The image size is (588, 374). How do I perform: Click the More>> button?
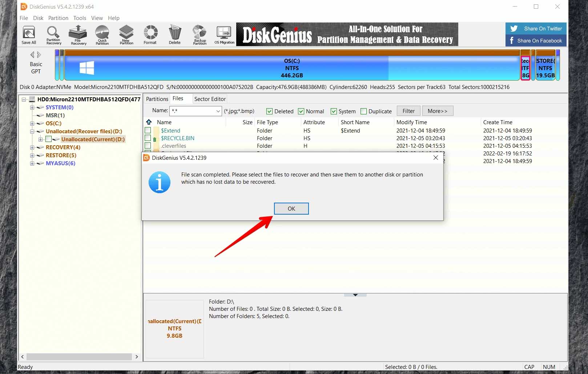click(x=437, y=111)
